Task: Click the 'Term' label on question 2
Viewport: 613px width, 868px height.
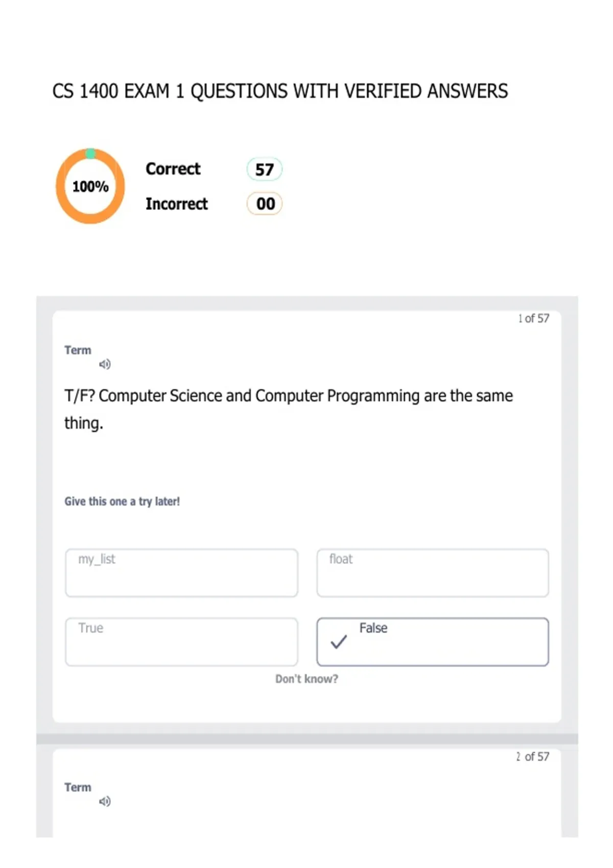Action: coord(78,787)
